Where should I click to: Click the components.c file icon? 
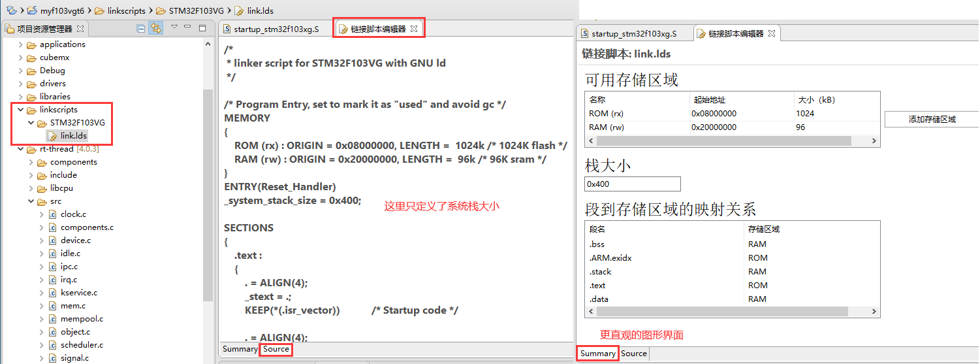click(52, 227)
